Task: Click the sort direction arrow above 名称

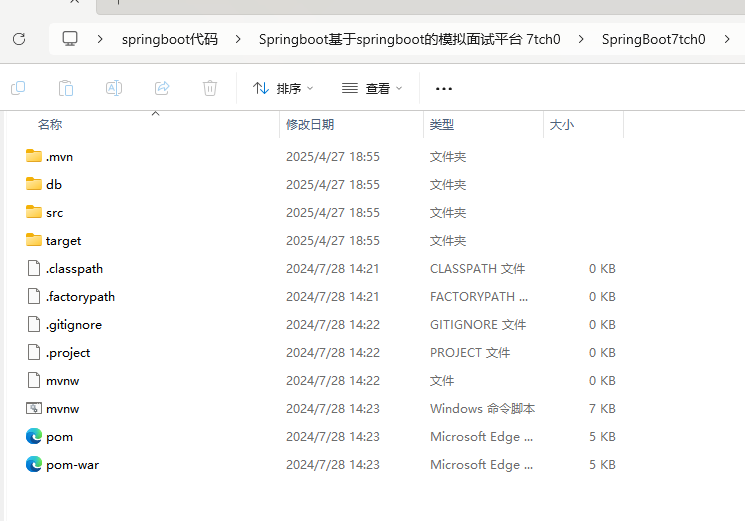Action: pos(155,114)
